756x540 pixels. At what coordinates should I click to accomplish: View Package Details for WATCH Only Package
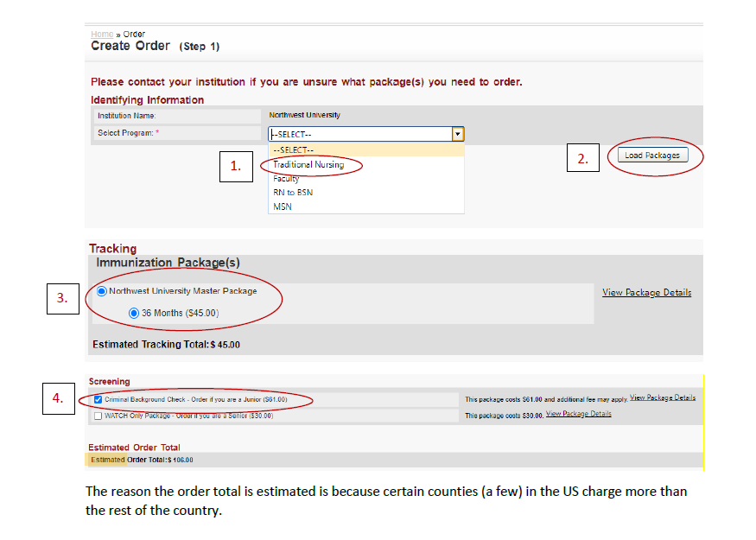click(x=578, y=414)
